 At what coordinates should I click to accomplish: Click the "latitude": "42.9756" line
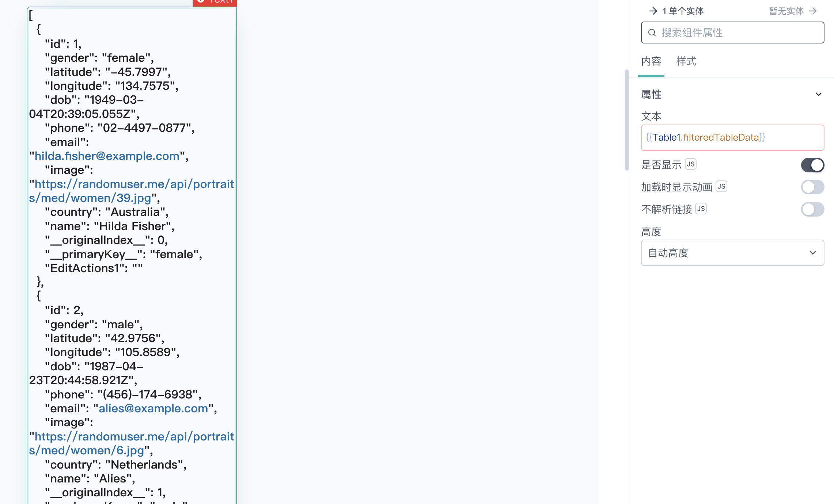[105, 338]
